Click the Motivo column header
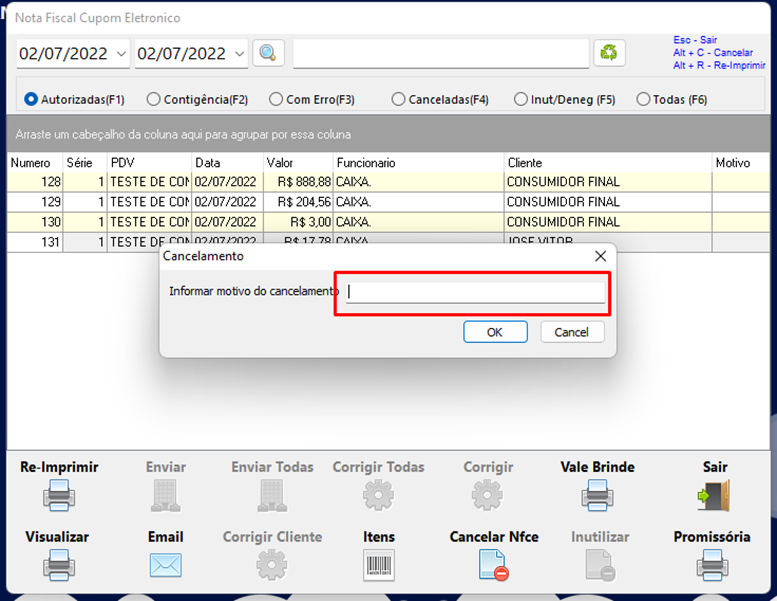This screenshot has height=601, width=777. [741, 163]
